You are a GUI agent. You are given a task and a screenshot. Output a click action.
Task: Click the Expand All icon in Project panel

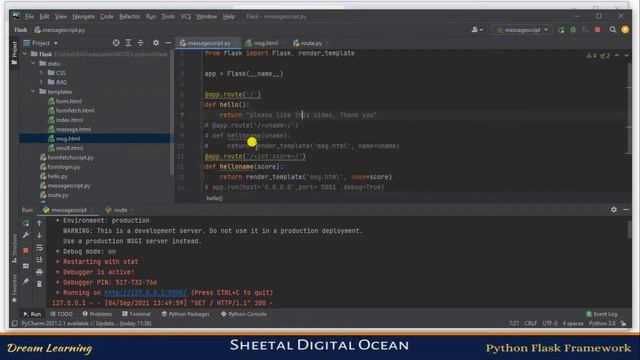128,43
